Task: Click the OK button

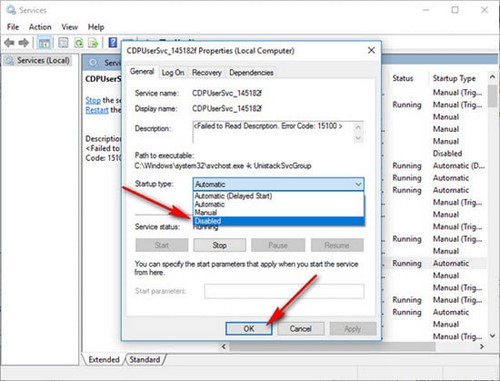Action: click(249, 329)
